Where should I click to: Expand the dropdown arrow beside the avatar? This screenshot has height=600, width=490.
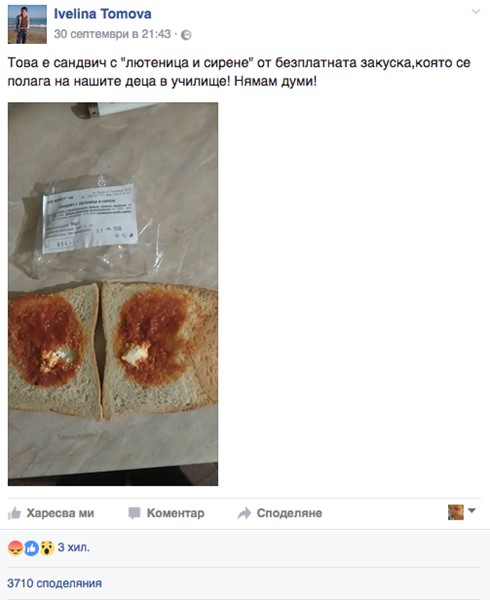tap(472, 510)
